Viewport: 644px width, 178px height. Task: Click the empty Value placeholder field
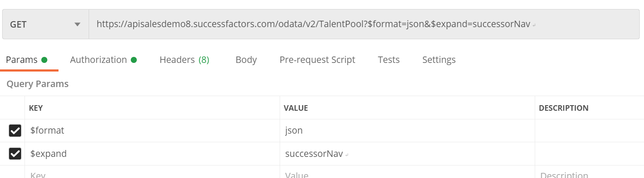pyautogui.click(x=407, y=173)
